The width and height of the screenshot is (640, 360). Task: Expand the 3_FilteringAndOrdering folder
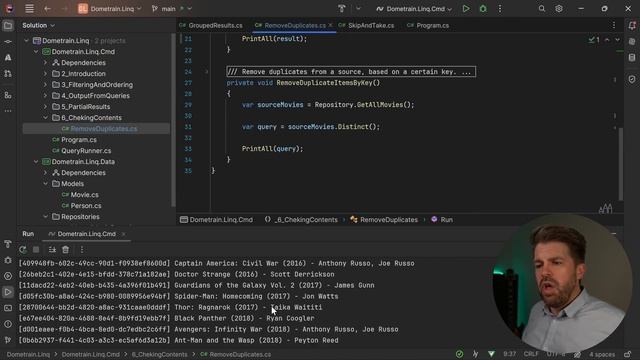coord(45,85)
